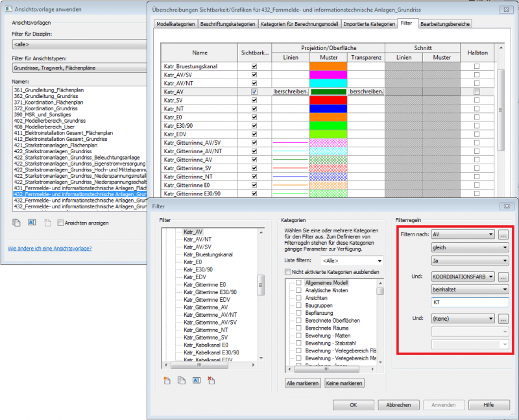The width and height of the screenshot is (519, 420).
Task: Switch to the Modellkategorien tab
Action: (x=175, y=24)
